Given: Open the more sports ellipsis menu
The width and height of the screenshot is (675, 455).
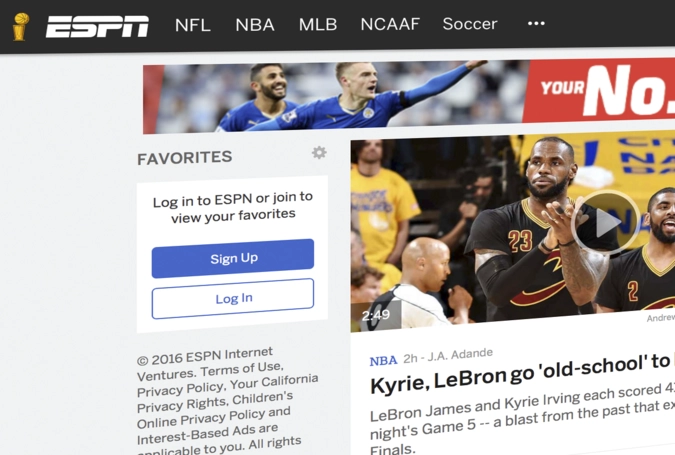Looking at the screenshot, I should pos(536,23).
